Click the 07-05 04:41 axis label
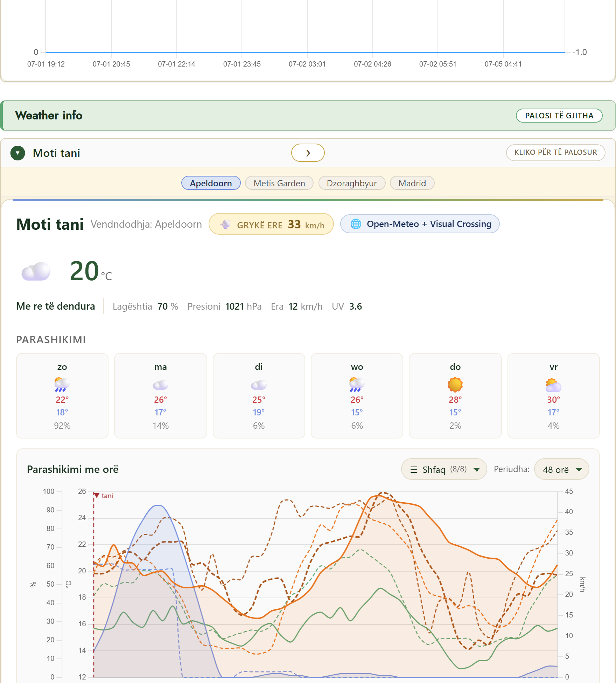The width and height of the screenshot is (616, 683). point(503,64)
